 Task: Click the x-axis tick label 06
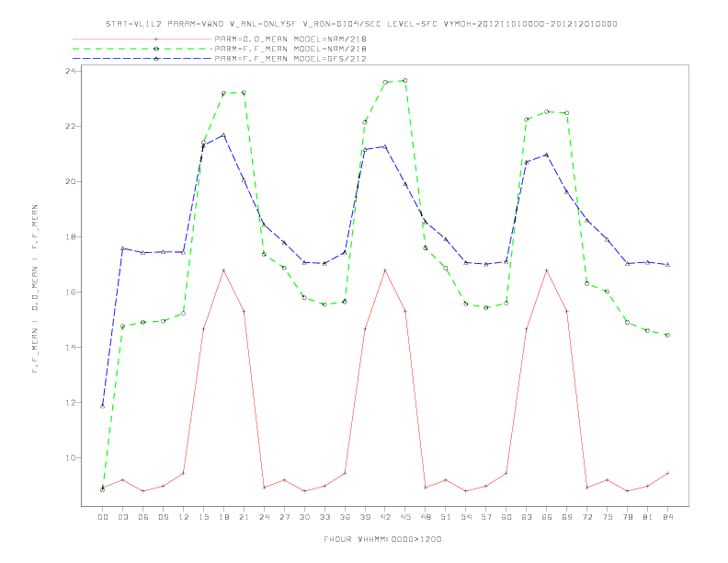tap(143, 517)
